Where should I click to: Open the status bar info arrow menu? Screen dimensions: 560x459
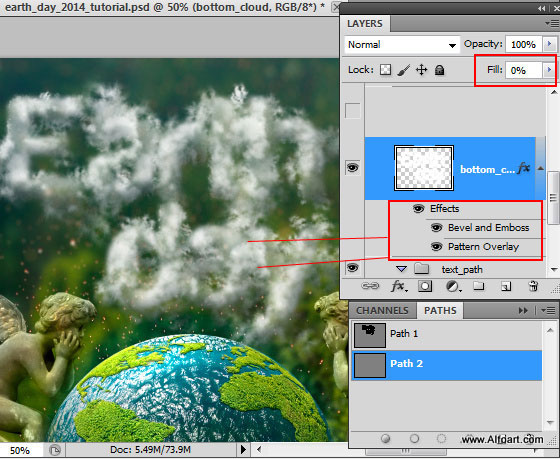pos(243,449)
